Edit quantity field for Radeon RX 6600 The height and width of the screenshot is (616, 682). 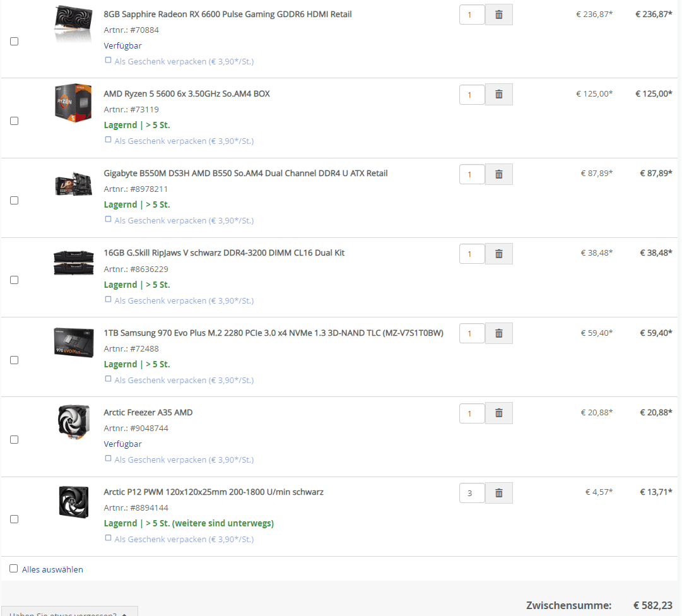[472, 15]
